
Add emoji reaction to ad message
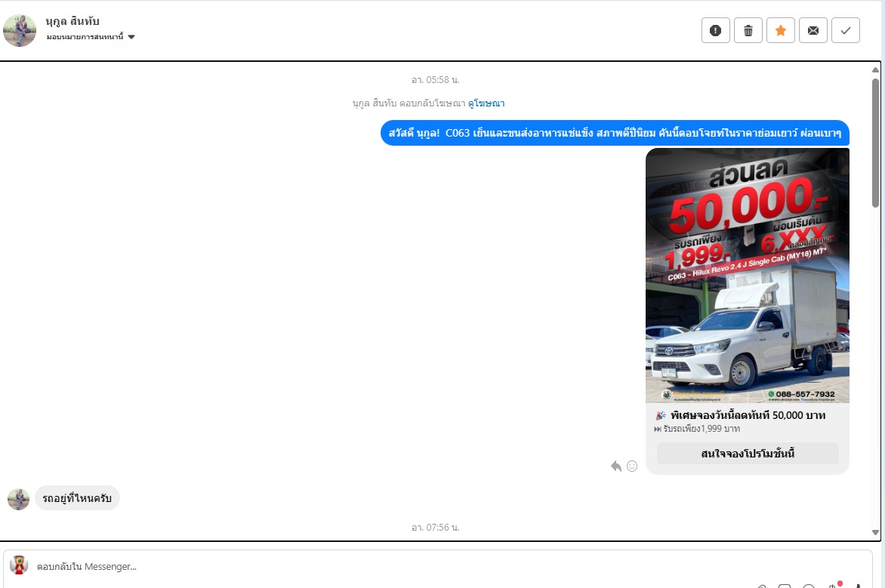tap(632, 466)
